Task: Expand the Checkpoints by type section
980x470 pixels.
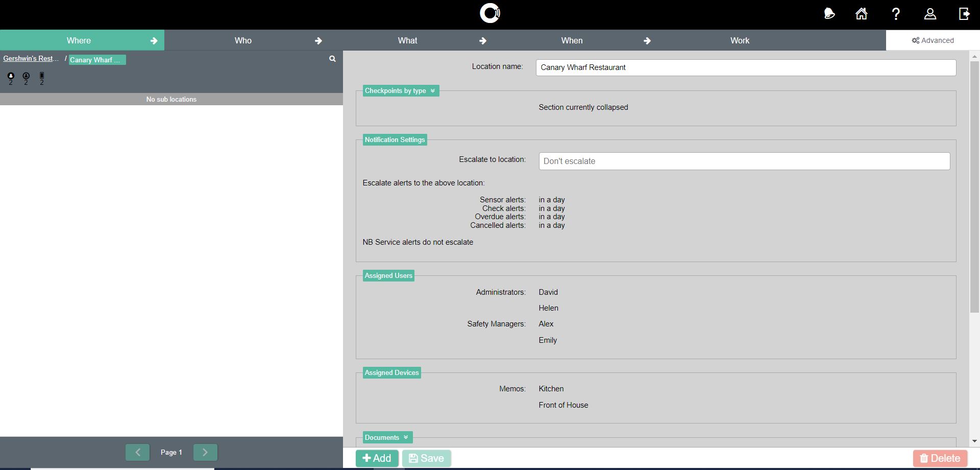Action: [x=400, y=91]
